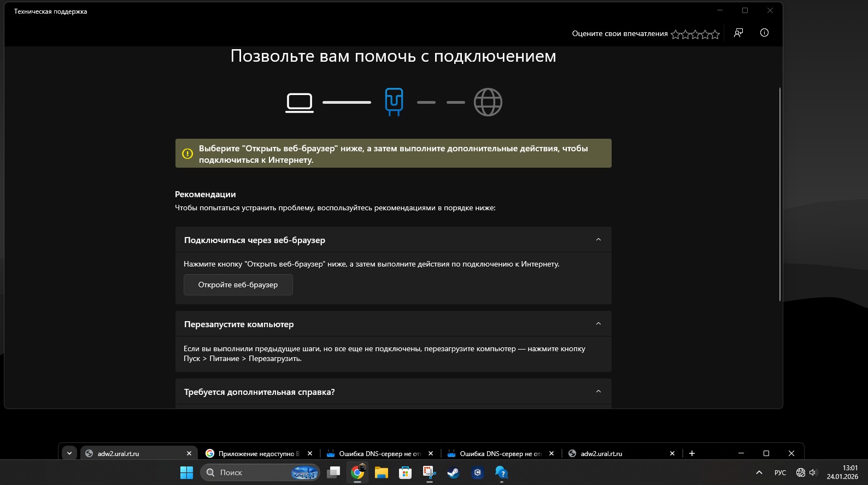
Task: Open Steam from the taskbar
Action: 453,472
